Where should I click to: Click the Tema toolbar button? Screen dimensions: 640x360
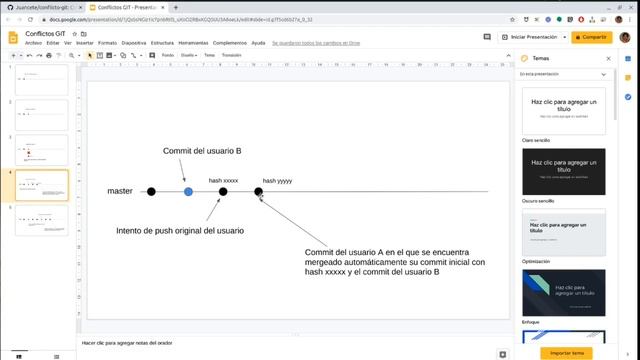tap(209, 55)
